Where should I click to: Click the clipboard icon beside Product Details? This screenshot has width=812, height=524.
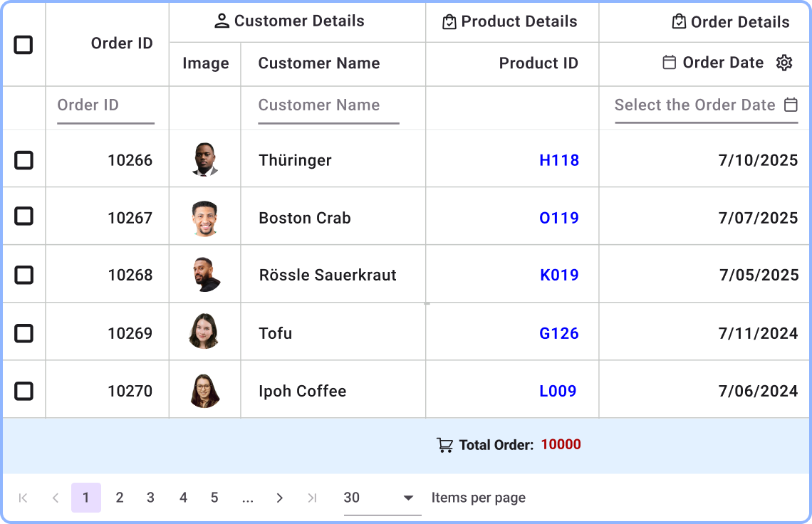[x=449, y=21]
